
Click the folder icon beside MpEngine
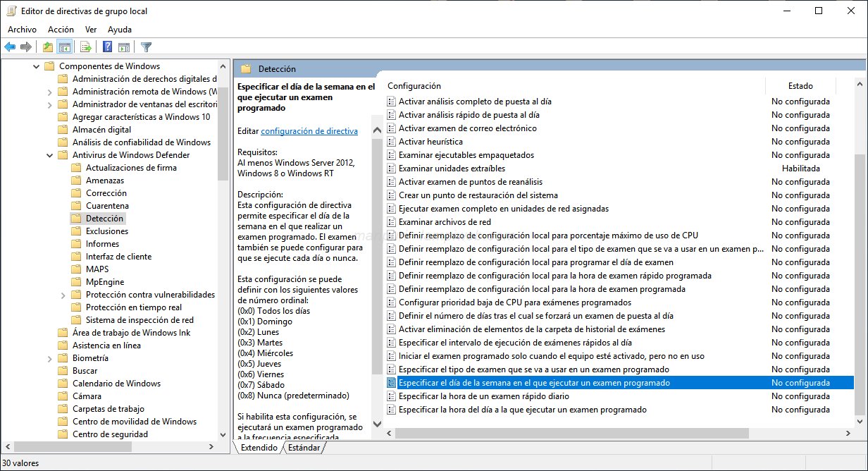76,282
